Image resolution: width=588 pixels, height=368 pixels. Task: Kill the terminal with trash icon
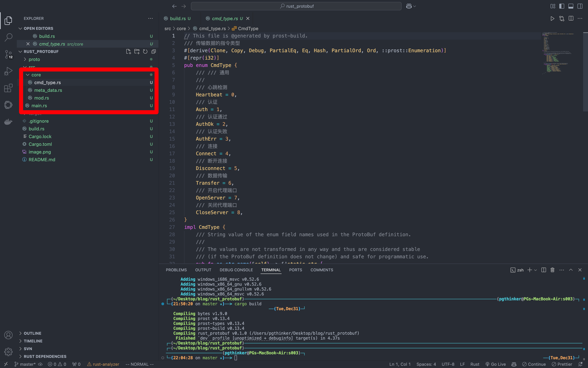[x=552, y=270]
